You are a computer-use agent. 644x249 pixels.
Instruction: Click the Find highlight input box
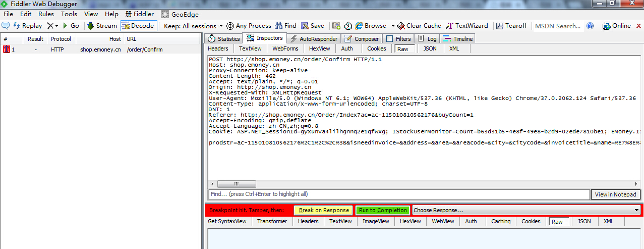[x=399, y=194]
